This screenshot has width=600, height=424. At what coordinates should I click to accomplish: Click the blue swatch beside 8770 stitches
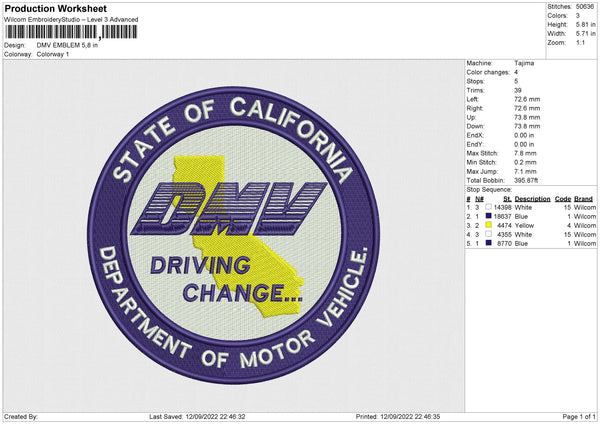(488, 243)
